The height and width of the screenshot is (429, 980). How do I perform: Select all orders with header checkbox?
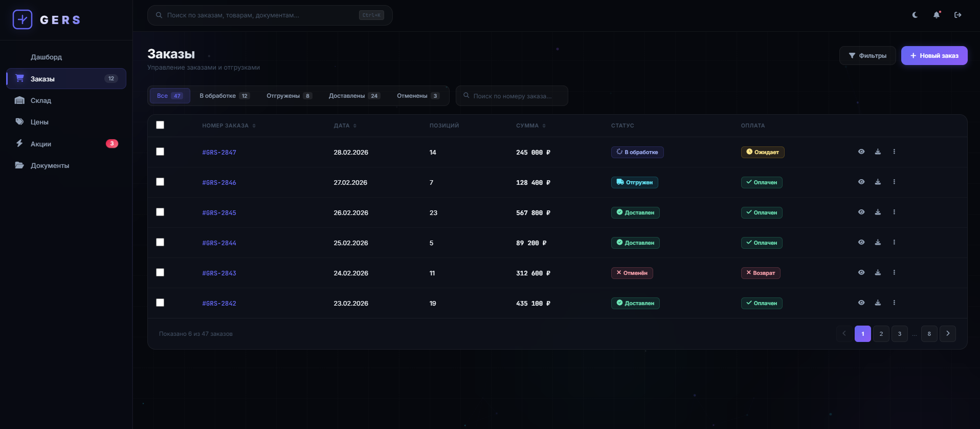point(160,125)
